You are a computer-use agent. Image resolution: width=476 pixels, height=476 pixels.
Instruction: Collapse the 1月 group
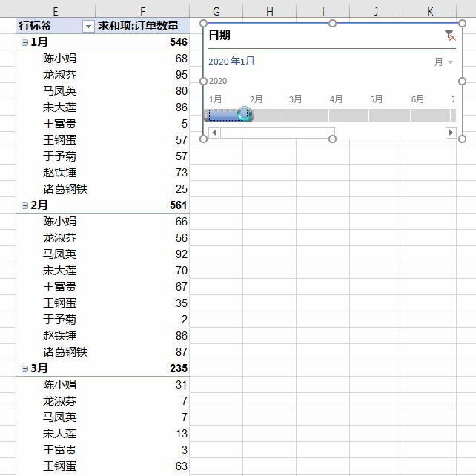click(x=24, y=42)
